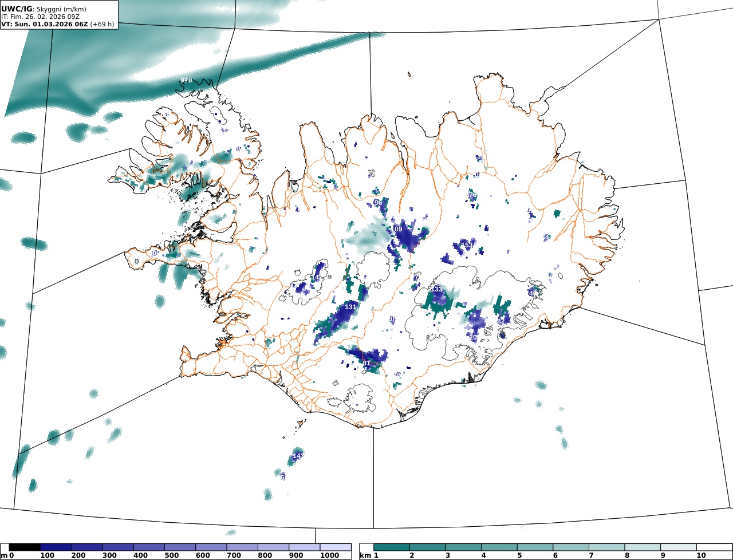This screenshot has width=733, height=560.
Task: Click the '970' value label on the map
Action: point(186,80)
